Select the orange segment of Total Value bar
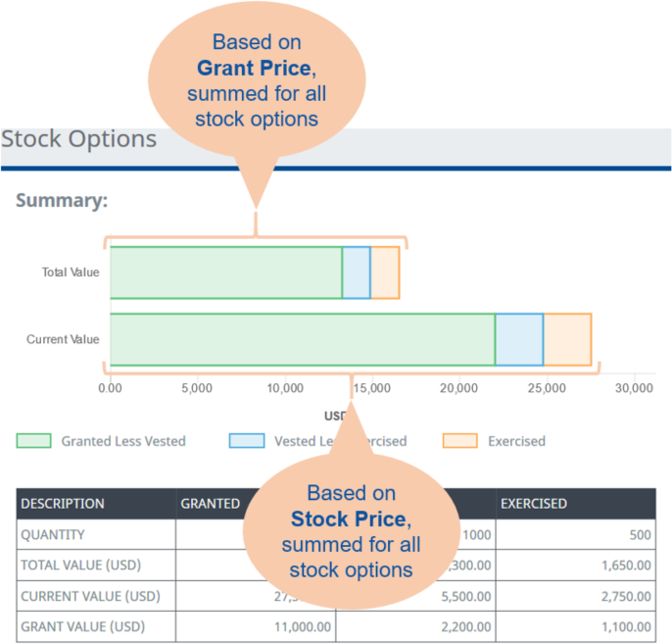This screenshot has height=644, width=672. [385, 272]
